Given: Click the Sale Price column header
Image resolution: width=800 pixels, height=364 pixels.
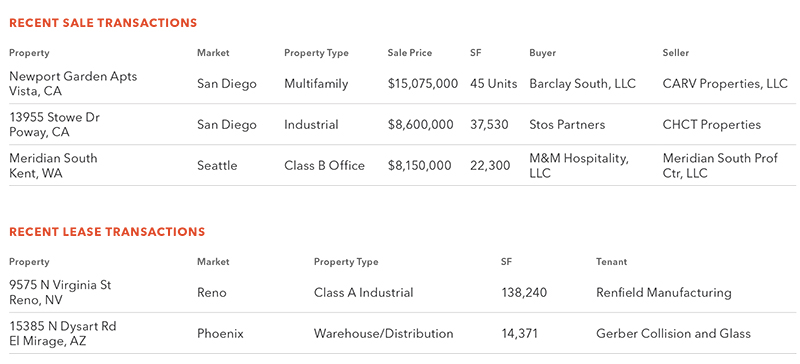Looking at the screenshot, I should [410, 53].
